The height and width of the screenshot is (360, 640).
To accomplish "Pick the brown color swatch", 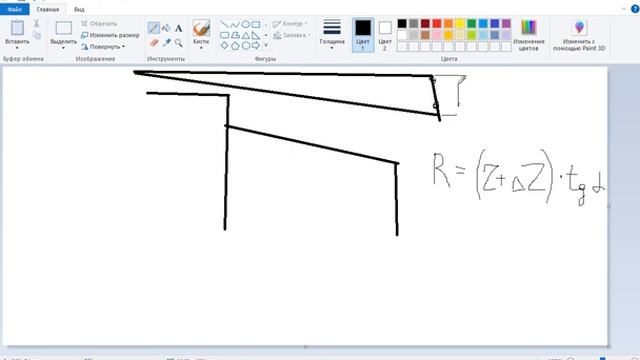I will tap(425, 35).
